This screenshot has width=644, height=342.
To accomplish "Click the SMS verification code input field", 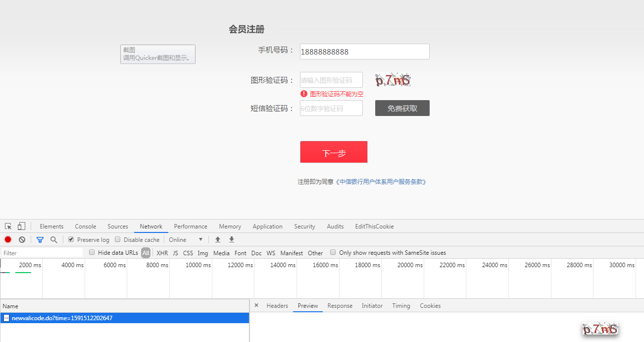I will tap(331, 108).
